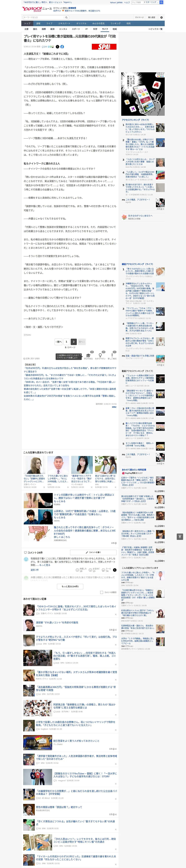This screenshot has height=868, width=186.
Task: Open the manga travel advertisement banner
Action: point(143,94)
